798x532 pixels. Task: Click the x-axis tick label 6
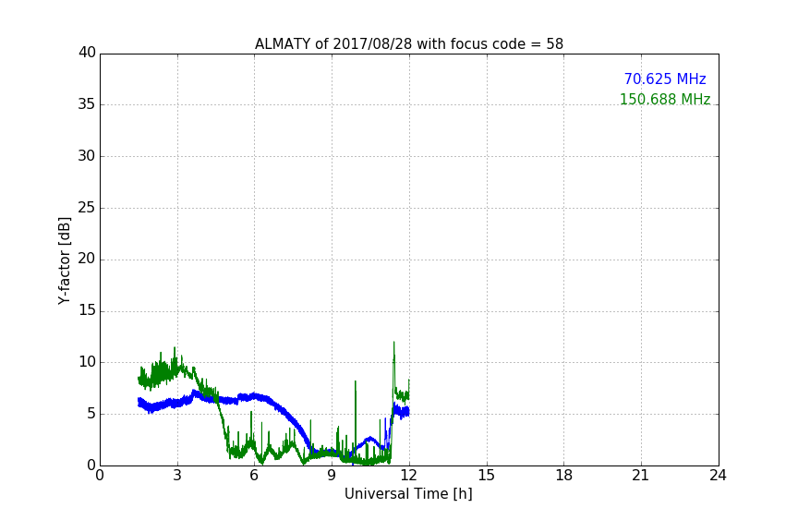point(254,476)
